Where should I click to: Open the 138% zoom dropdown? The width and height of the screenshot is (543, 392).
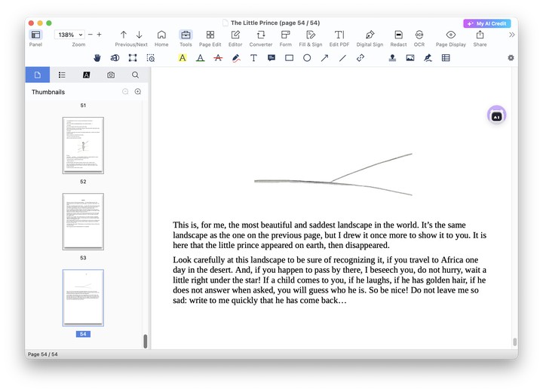pyautogui.click(x=69, y=35)
